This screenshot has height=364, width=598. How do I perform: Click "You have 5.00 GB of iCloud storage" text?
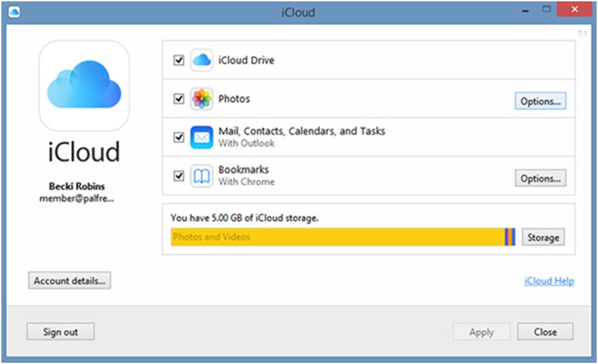(x=244, y=218)
